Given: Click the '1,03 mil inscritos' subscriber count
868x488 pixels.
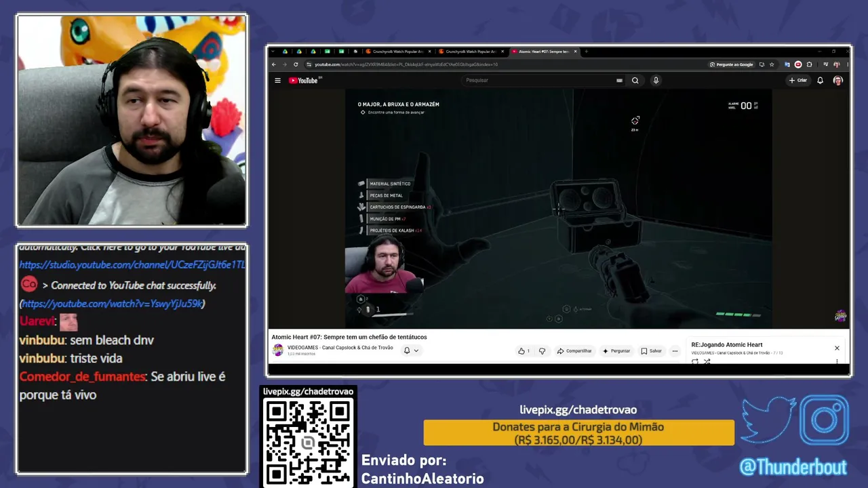Looking at the screenshot, I should (302, 354).
